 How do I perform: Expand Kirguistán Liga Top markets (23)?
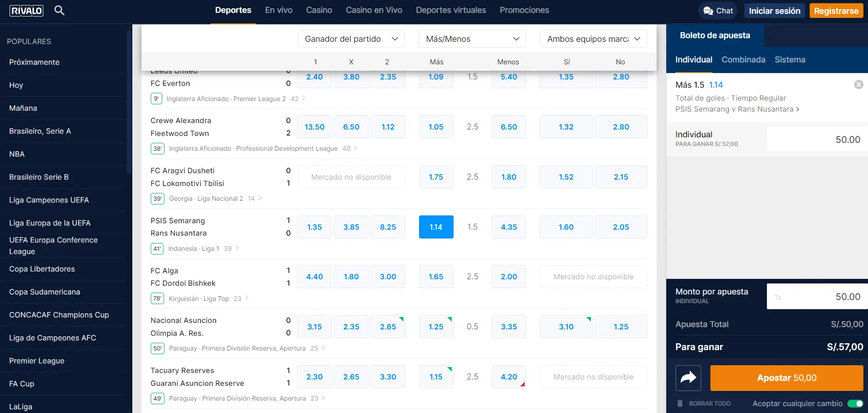[241, 298]
